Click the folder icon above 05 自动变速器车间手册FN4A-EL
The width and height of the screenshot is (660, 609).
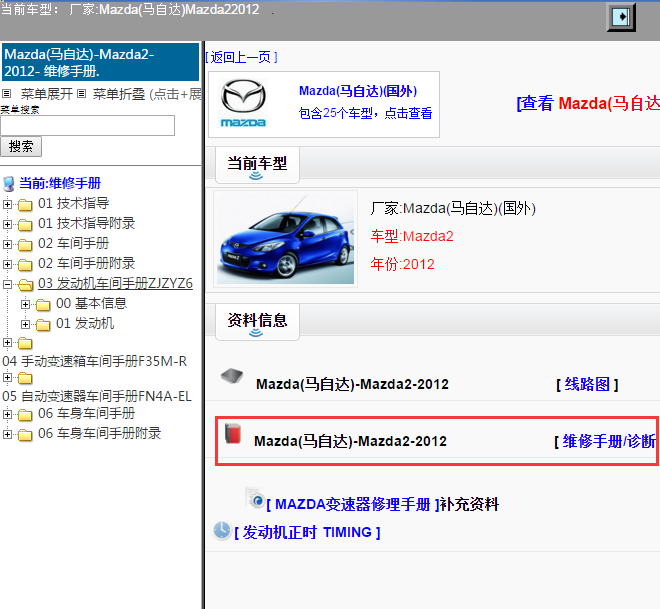(25, 378)
